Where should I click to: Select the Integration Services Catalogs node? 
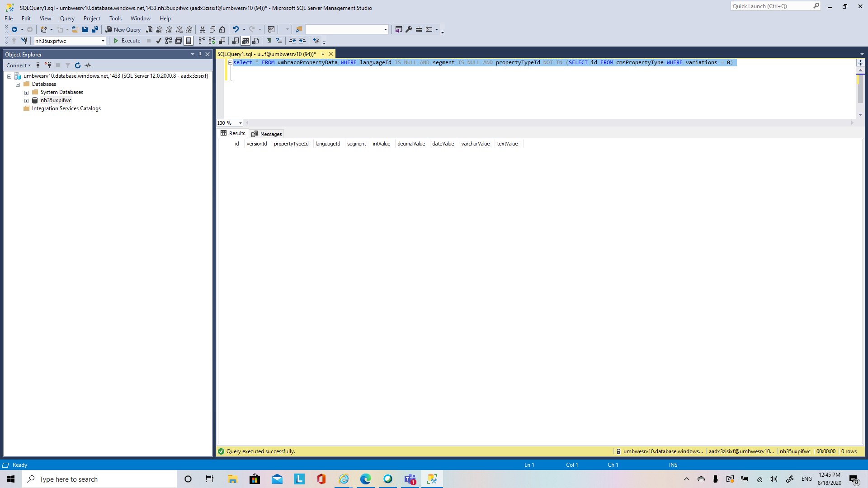click(66, 108)
